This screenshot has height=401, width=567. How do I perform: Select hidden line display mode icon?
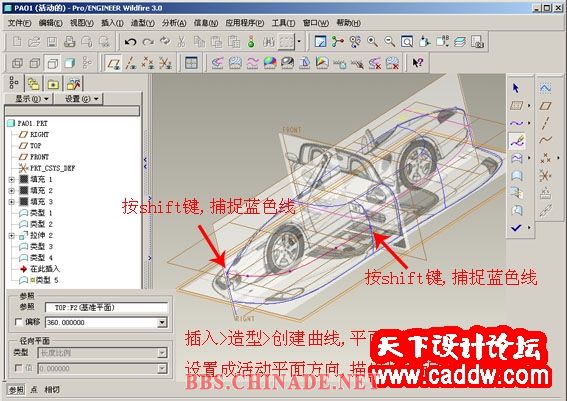(x=35, y=64)
